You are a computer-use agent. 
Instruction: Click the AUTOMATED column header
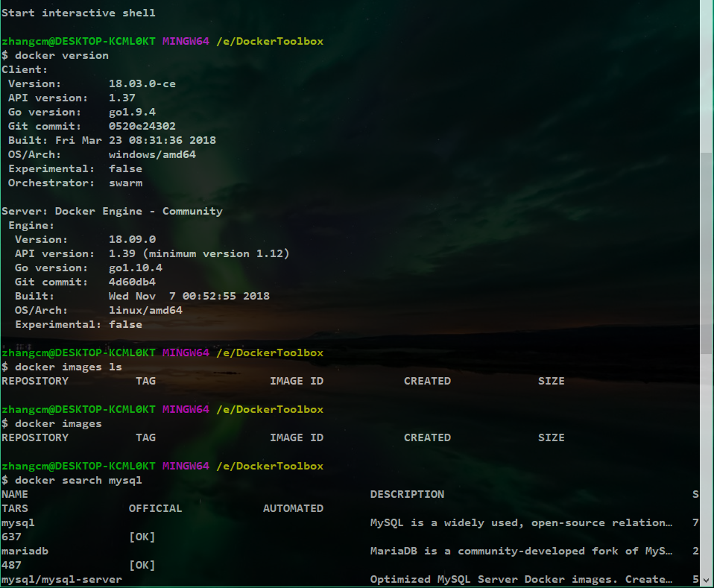(x=293, y=508)
